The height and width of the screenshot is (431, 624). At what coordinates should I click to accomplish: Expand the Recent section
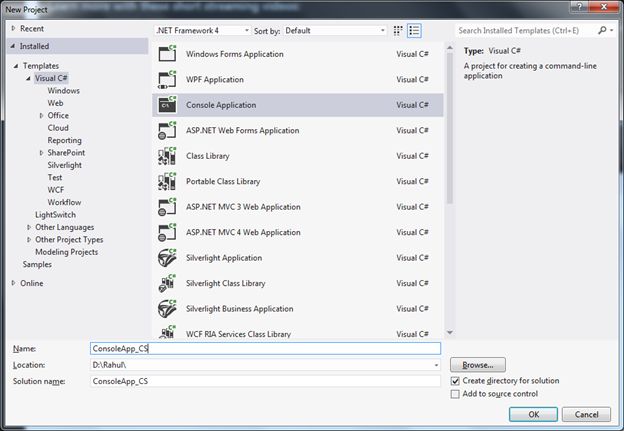[x=13, y=28]
